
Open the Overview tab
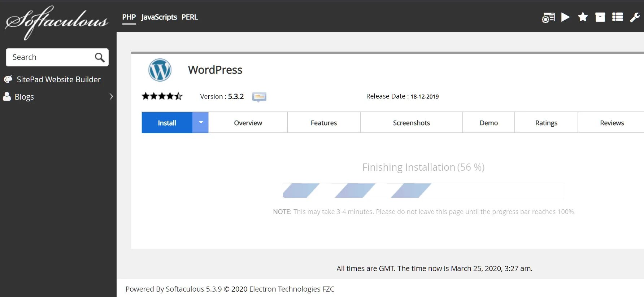pyautogui.click(x=248, y=123)
